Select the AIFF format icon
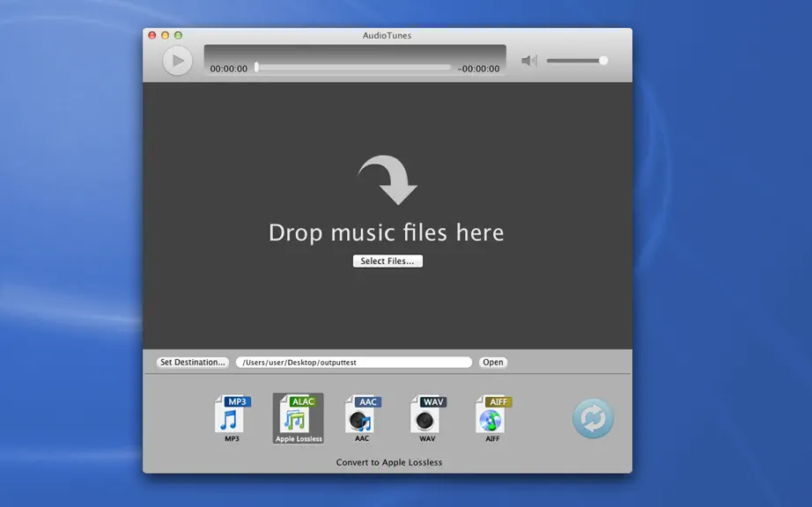This screenshot has width=812, height=507. [493, 418]
